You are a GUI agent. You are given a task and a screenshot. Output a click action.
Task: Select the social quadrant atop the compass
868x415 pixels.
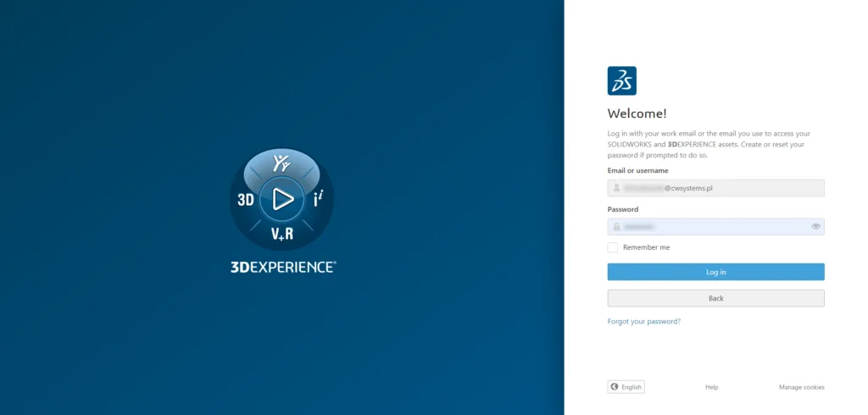coord(282,163)
